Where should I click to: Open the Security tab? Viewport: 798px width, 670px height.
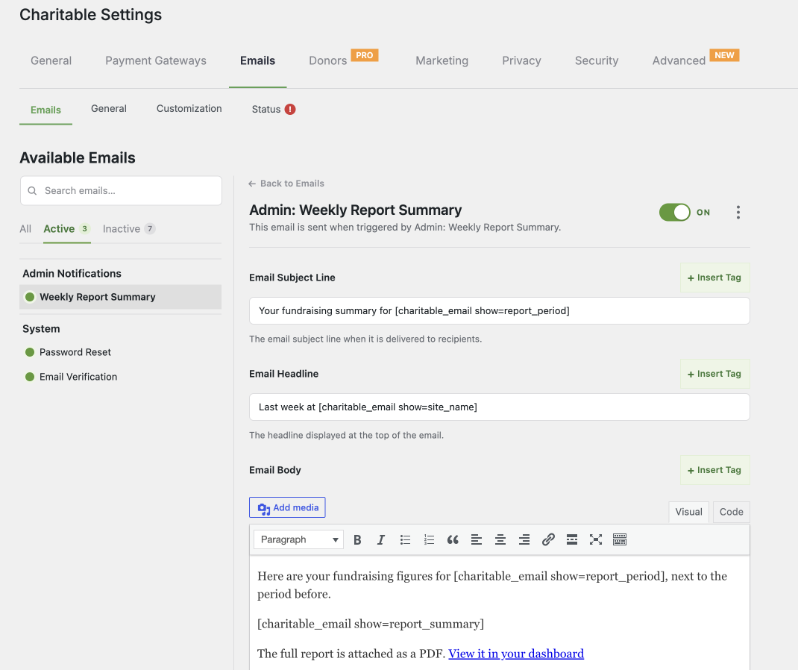(596, 61)
